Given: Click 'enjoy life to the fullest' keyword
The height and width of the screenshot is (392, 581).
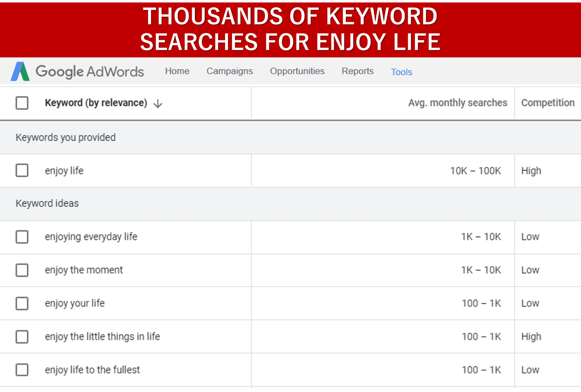Looking at the screenshot, I should pos(92,370).
